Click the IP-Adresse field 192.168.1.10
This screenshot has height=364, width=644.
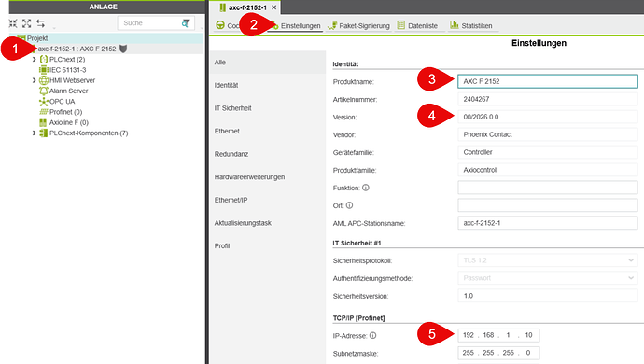(498, 335)
